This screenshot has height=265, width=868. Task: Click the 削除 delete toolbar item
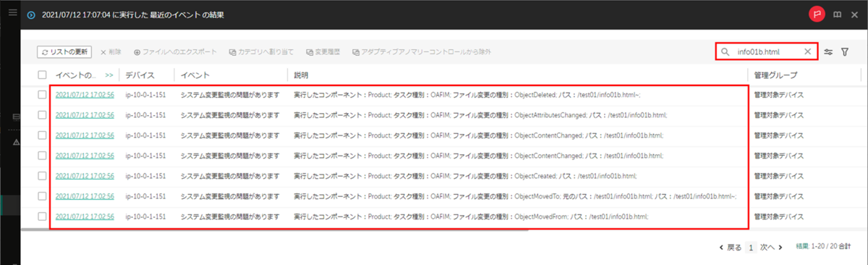[x=111, y=52]
